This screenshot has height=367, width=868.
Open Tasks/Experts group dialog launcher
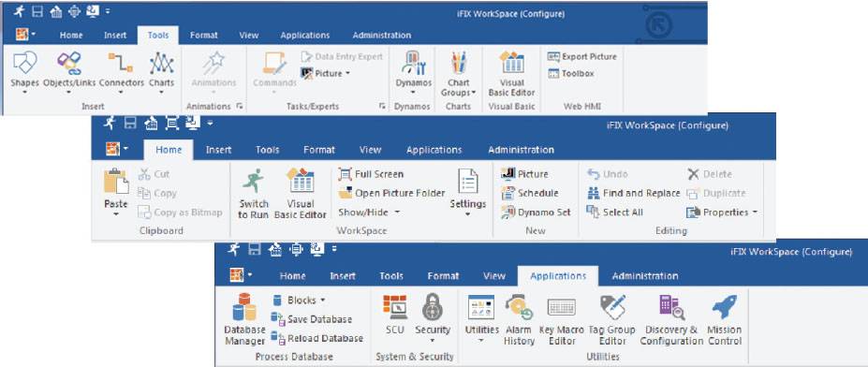click(382, 106)
